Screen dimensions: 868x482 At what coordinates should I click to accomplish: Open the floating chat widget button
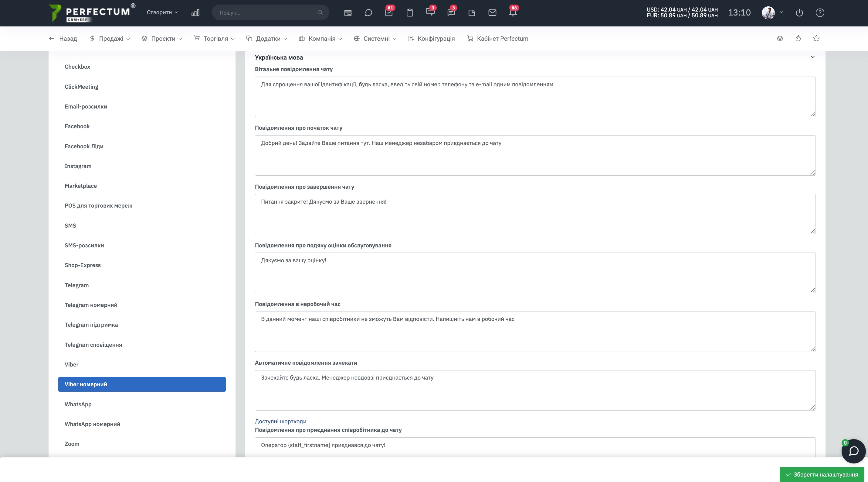coord(853,451)
